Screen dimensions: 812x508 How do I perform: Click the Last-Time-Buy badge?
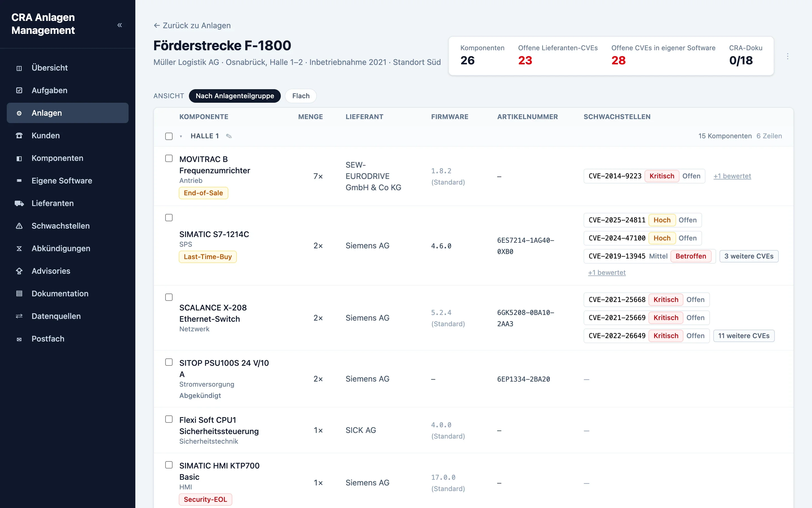click(x=208, y=257)
